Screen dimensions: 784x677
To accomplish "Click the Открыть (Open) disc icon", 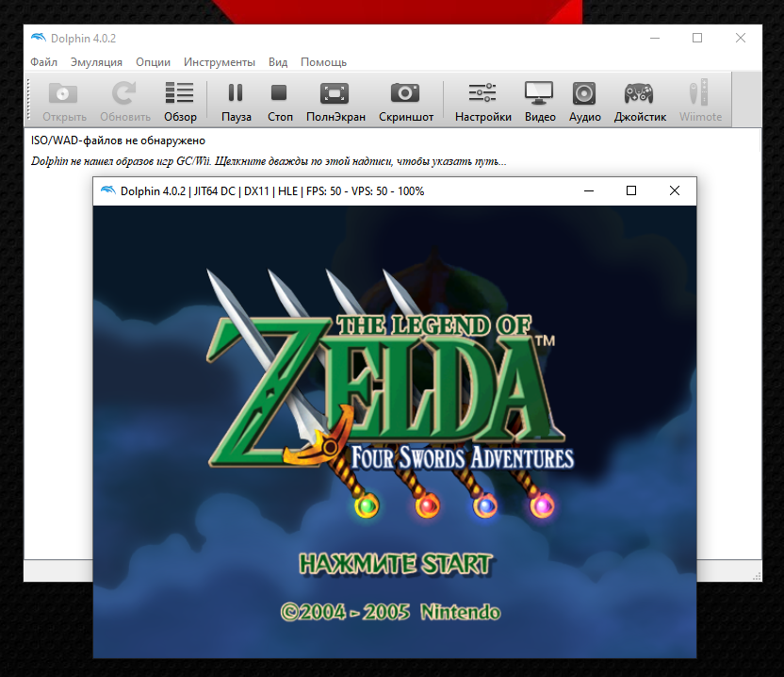I will (63, 93).
